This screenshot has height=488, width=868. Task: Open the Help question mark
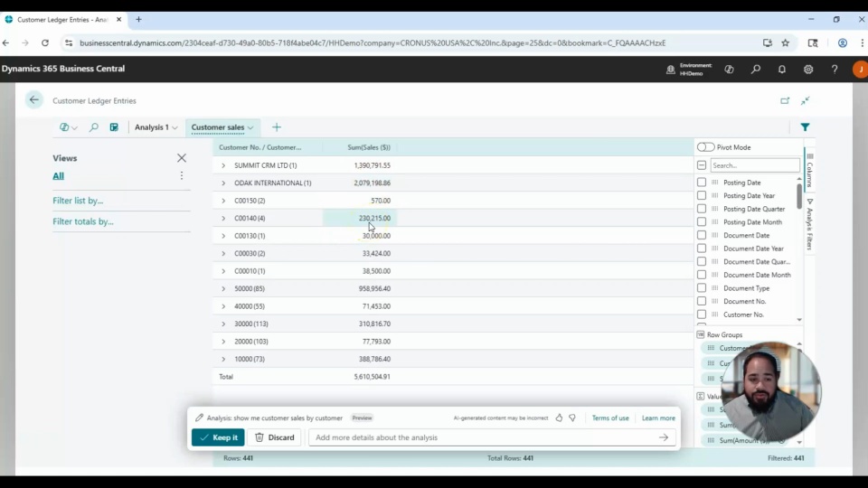click(x=835, y=70)
